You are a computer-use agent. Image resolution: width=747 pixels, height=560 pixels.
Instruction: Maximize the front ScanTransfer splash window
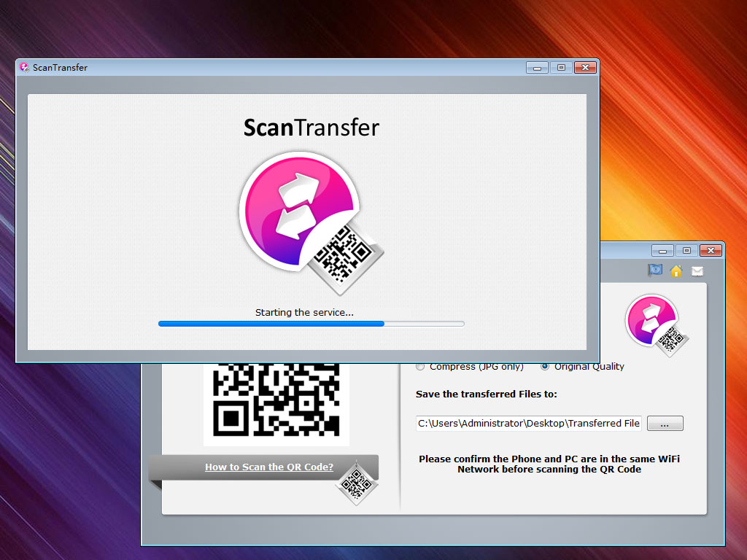point(561,68)
